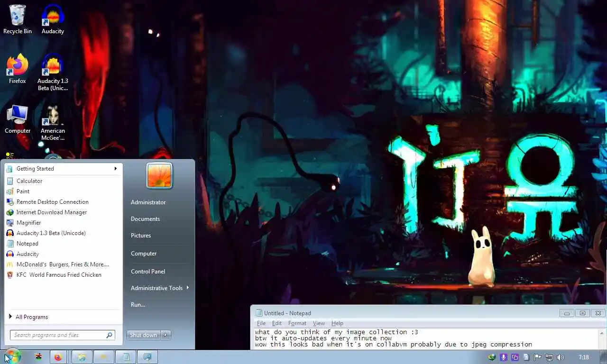This screenshot has width=607, height=364.
Task: Launch Paint from the Start menu list
Action: point(64,191)
